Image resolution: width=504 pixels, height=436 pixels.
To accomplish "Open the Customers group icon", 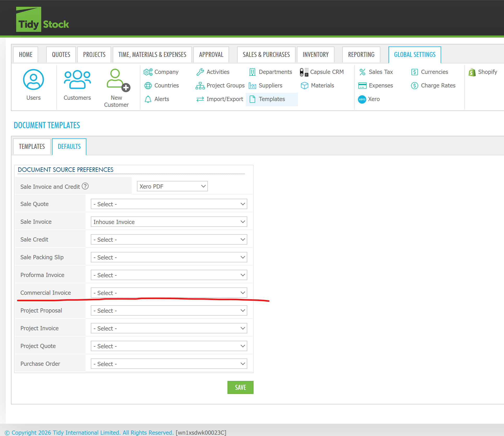I will point(77,80).
